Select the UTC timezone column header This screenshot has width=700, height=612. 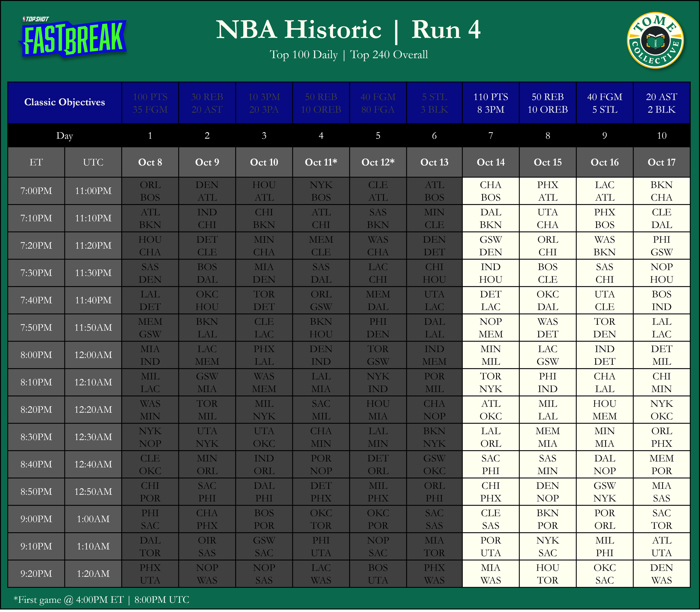(93, 162)
